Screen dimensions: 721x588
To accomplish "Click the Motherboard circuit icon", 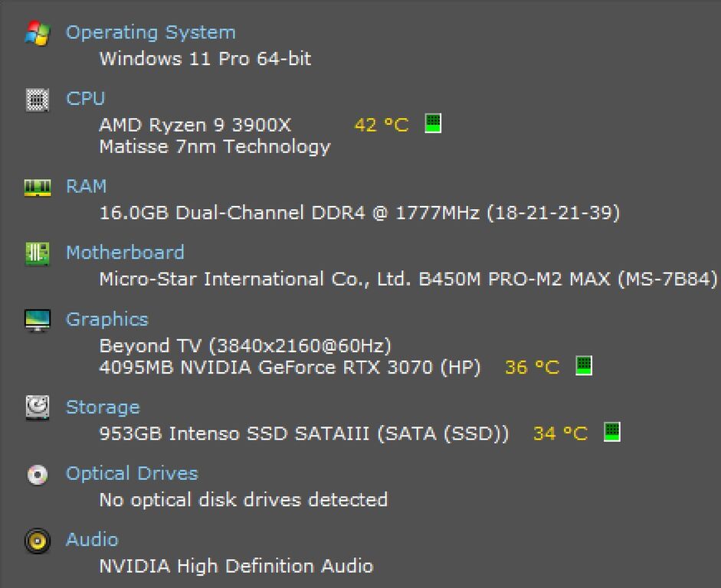I will [x=38, y=253].
